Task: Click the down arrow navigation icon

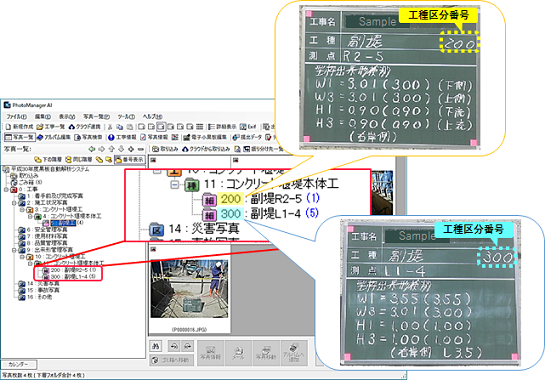Action: point(121,149)
